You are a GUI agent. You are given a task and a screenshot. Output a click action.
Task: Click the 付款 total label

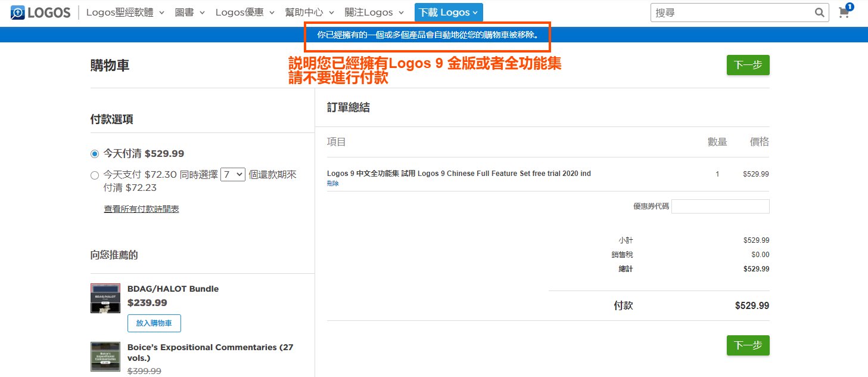[x=623, y=305]
